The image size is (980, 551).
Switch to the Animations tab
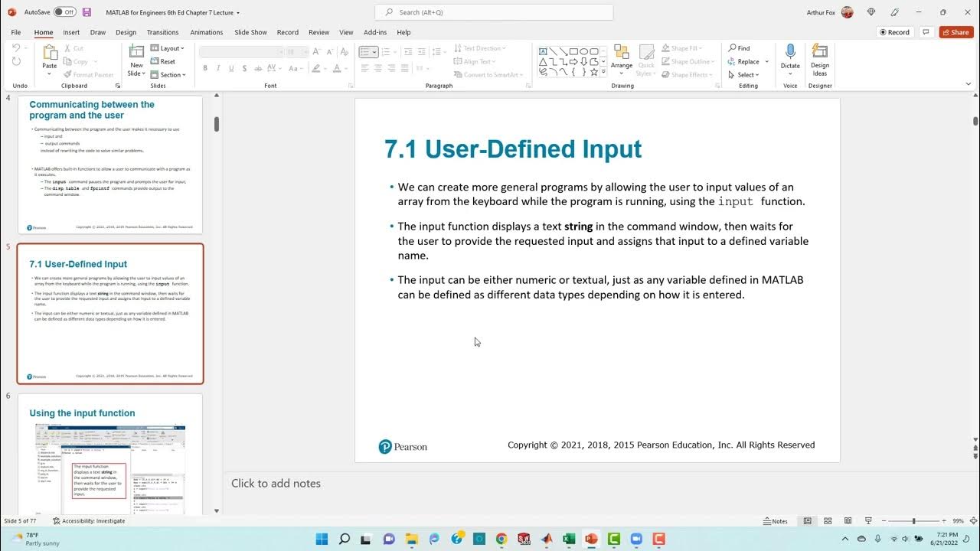(x=207, y=32)
